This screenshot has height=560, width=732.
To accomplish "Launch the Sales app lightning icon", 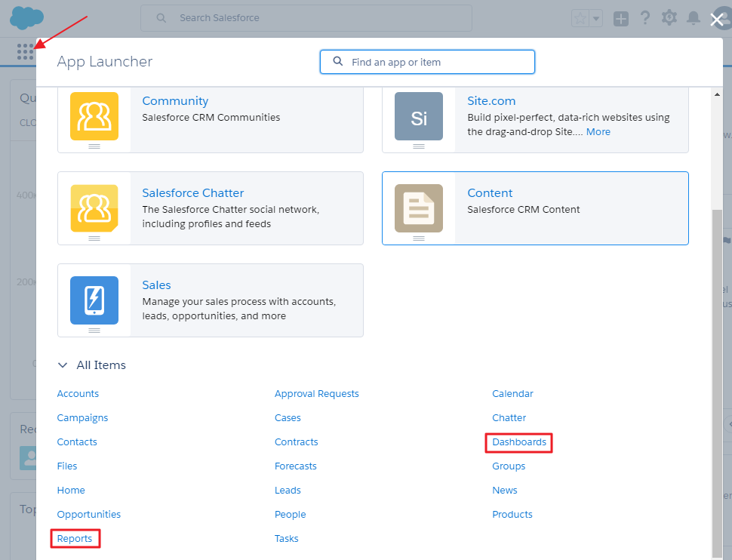I will point(94,300).
